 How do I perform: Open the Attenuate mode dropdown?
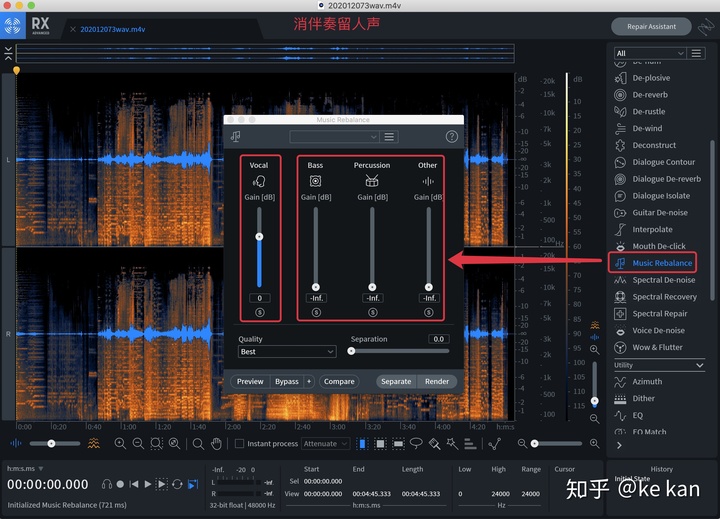click(x=325, y=444)
